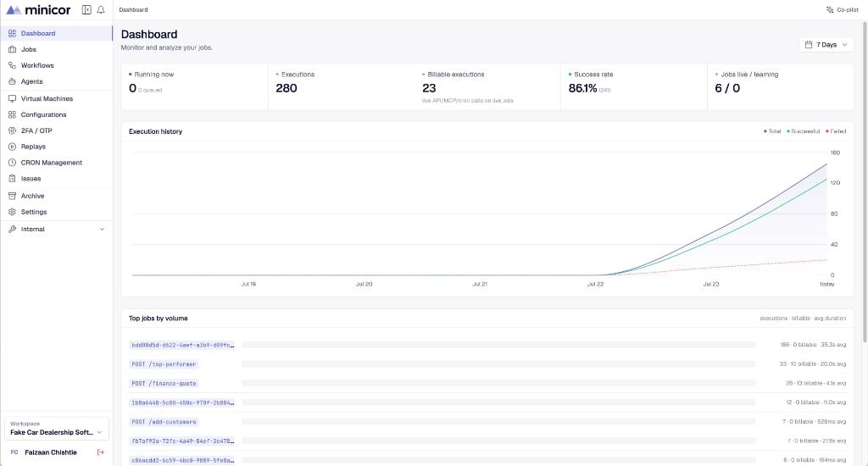Click the volume bar for POST /top-performer
Screen dimensions: 868x466
click(498, 364)
